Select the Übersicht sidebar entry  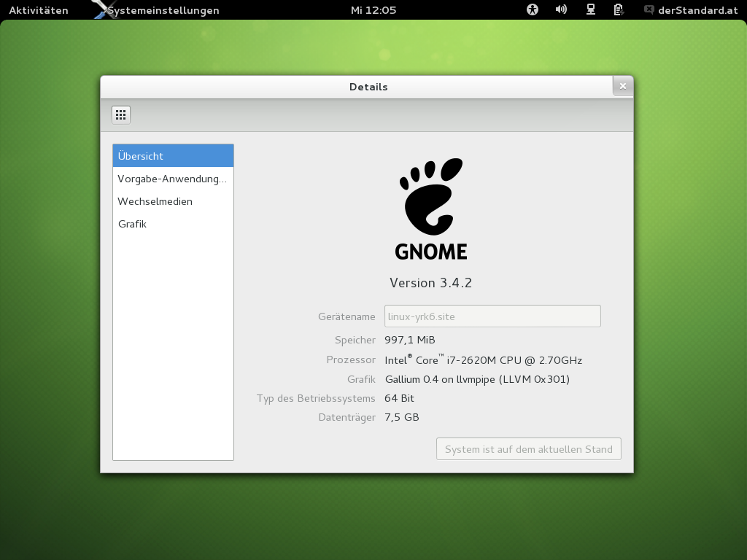click(x=173, y=155)
